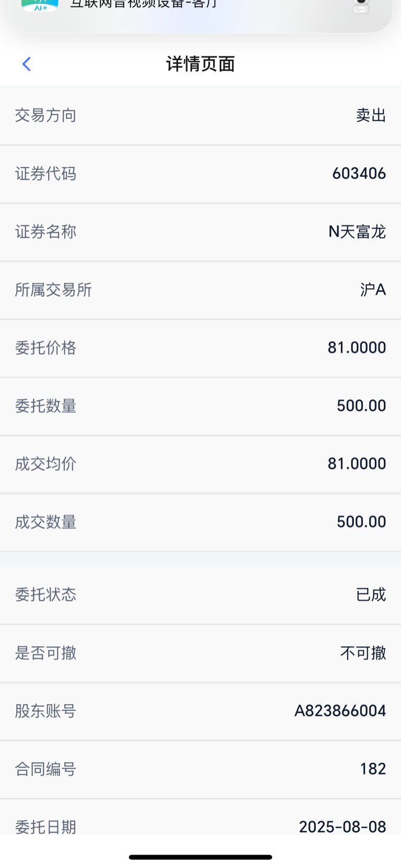
Task: Open the AI+ app icon in notification banner
Action: click(x=40, y=6)
